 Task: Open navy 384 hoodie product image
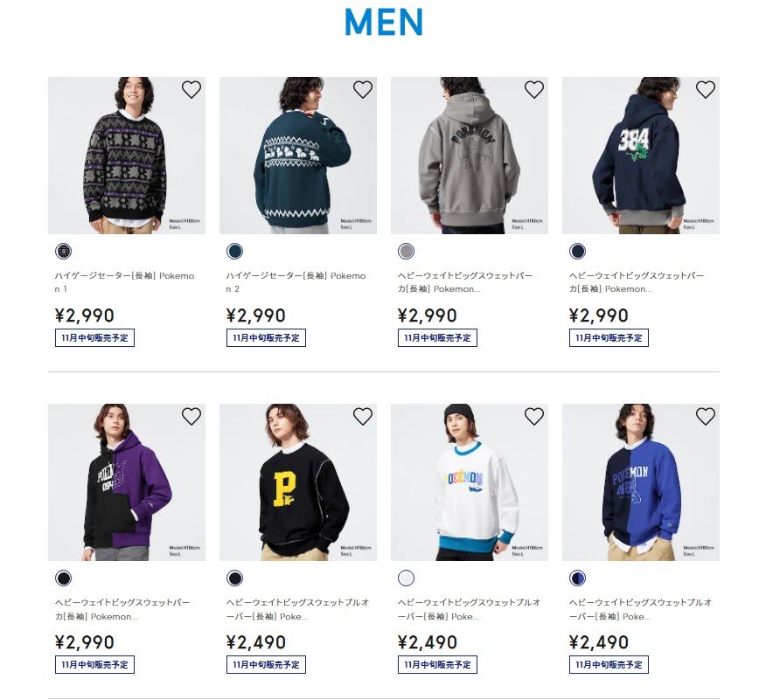(641, 156)
